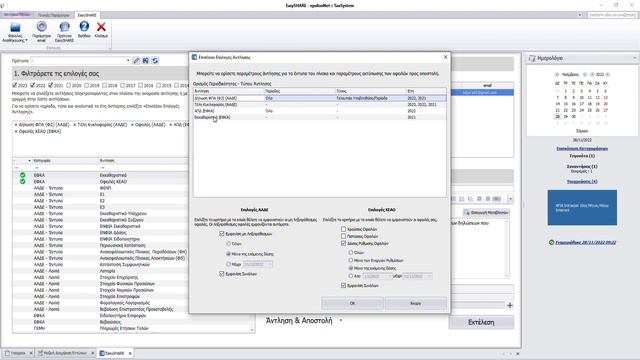Collapse the Ημερολόγιο panel arrow
640x360 pixels.
(x=635, y=58)
